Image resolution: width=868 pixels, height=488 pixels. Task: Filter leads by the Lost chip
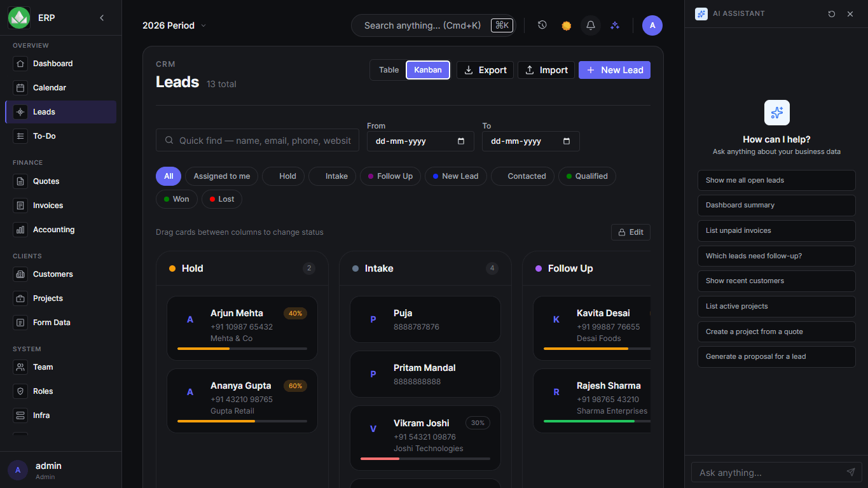click(222, 199)
